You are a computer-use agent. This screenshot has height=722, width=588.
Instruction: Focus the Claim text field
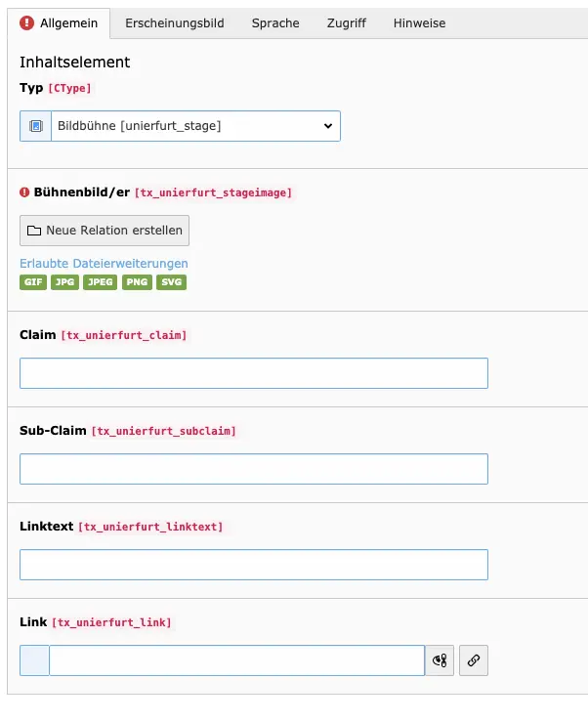click(x=253, y=373)
